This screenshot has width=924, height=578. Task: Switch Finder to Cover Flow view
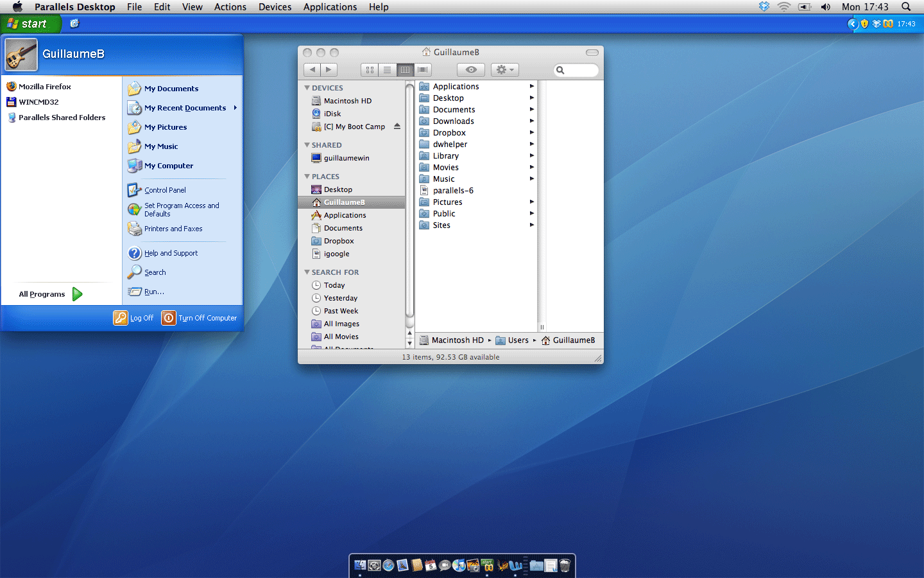422,69
